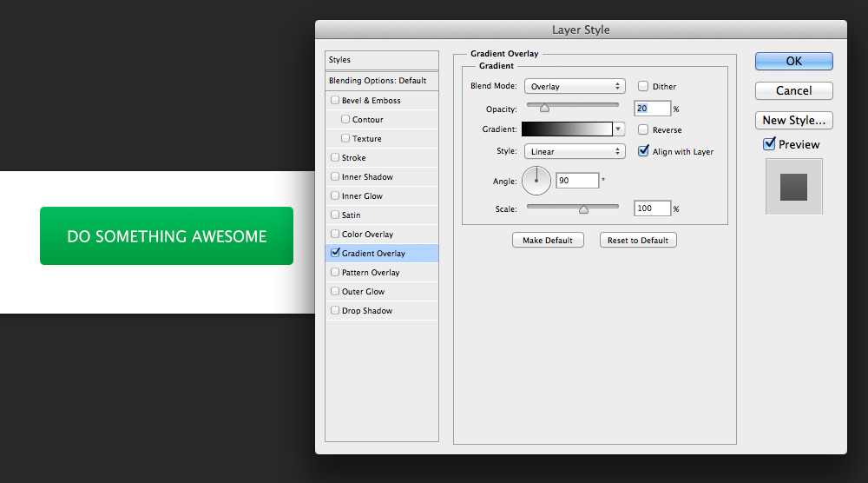Open the Blend Mode dropdown
This screenshot has height=483, width=868.
point(575,87)
